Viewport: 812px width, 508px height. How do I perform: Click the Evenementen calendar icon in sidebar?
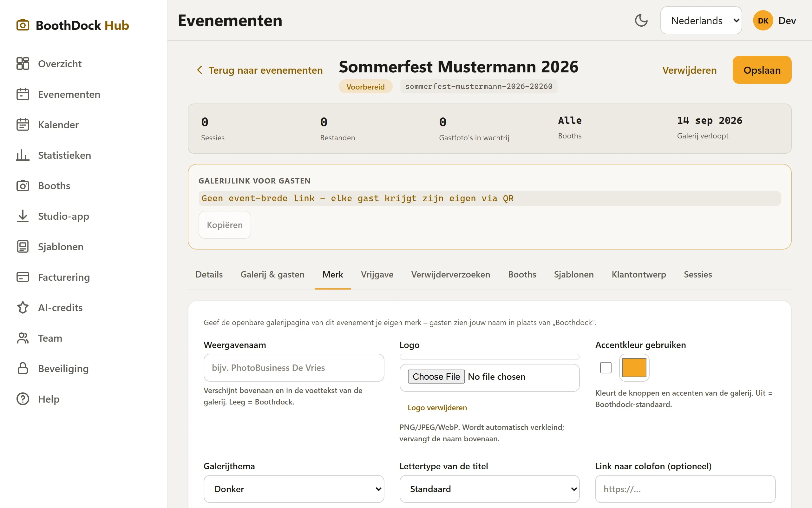[23, 94]
